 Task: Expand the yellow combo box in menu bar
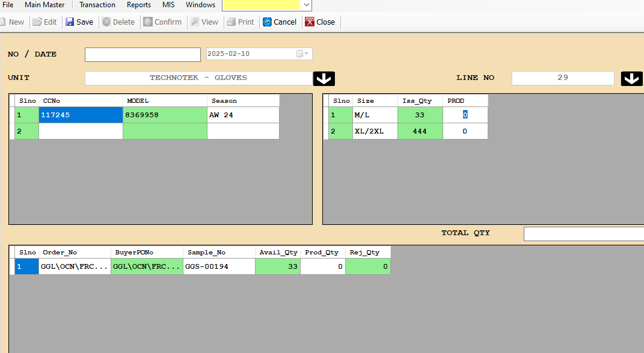point(307,5)
